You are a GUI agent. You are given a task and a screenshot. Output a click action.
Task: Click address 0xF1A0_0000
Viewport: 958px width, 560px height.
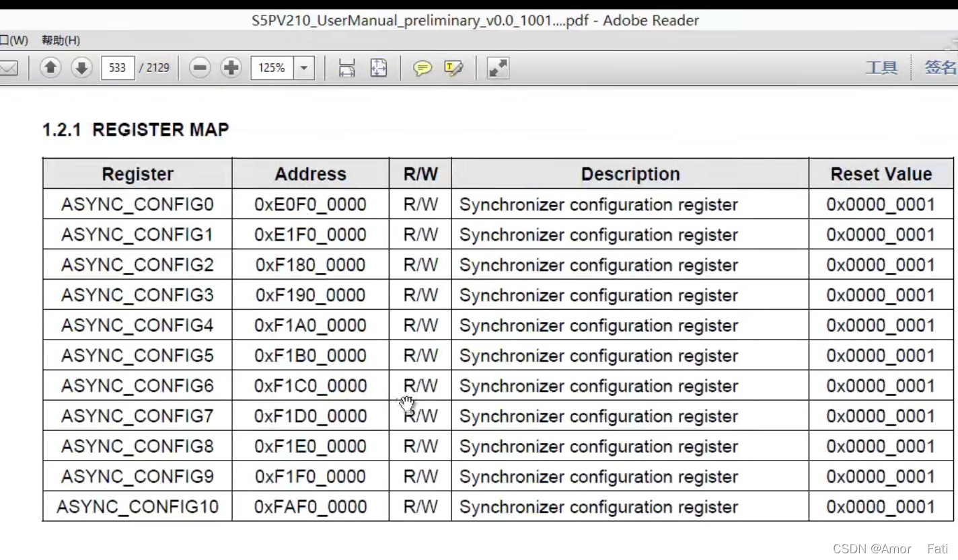[x=310, y=325]
